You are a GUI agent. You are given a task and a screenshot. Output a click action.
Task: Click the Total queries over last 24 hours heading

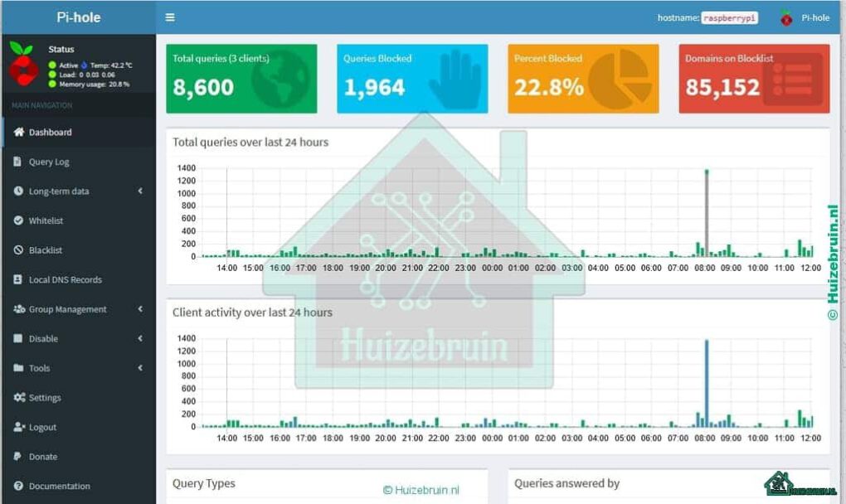[x=250, y=142]
